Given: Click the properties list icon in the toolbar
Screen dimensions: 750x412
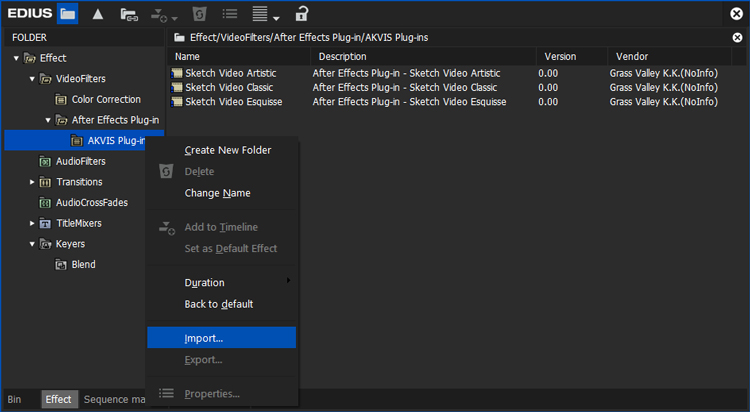Looking at the screenshot, I should tap(230, 14).
